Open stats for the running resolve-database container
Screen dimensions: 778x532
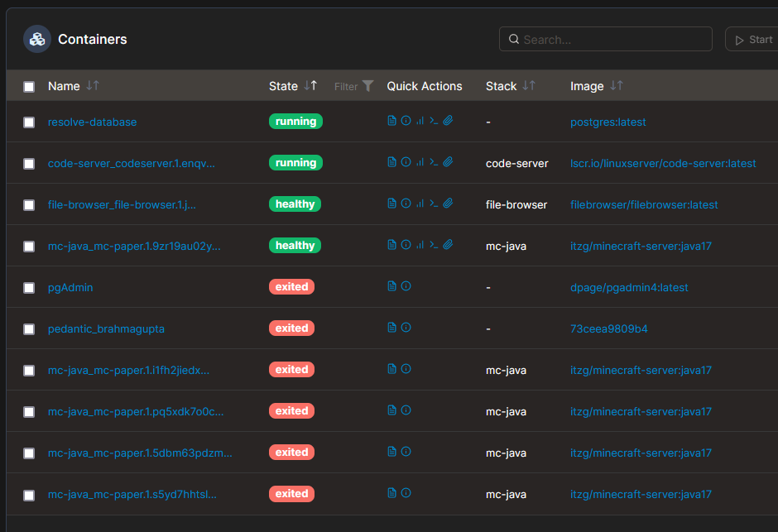420,120
